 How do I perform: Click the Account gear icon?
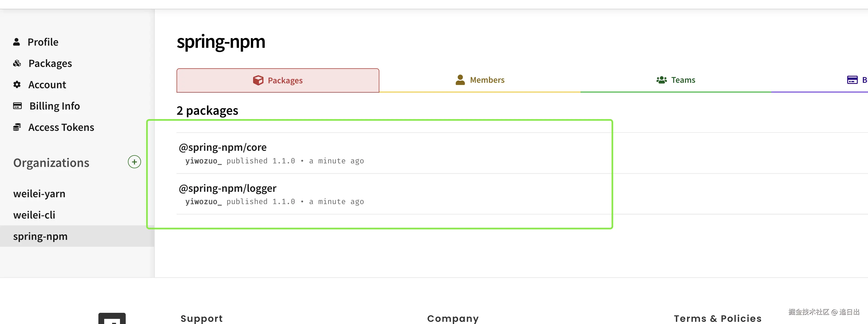(17, 84)
